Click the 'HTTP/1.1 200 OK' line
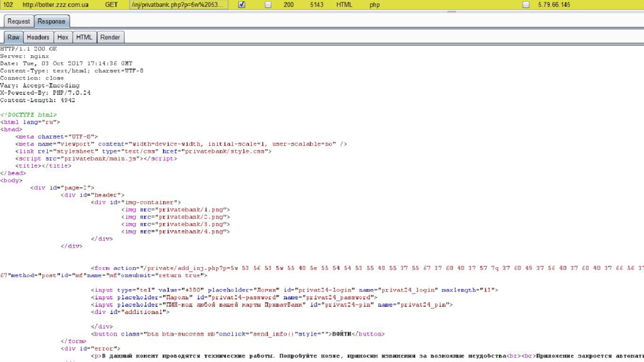This screenshot has width=644, height=362. [28, 49]
